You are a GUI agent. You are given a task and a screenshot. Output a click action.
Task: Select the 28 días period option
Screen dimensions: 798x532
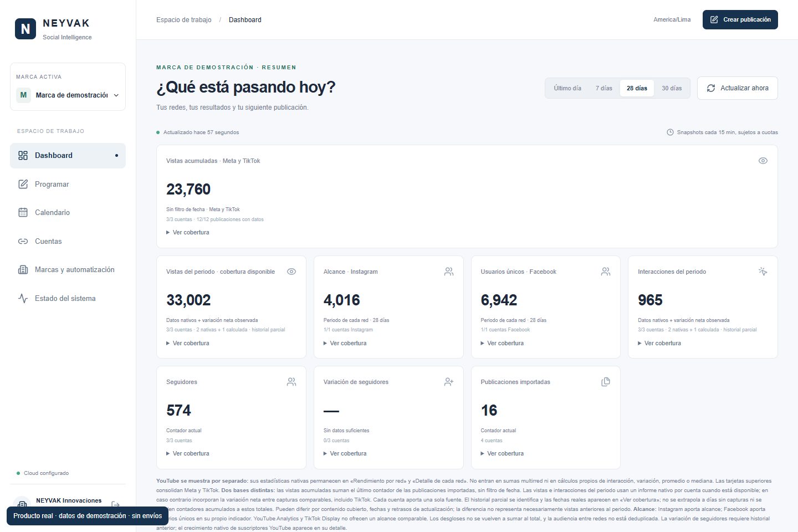point(637,88)
